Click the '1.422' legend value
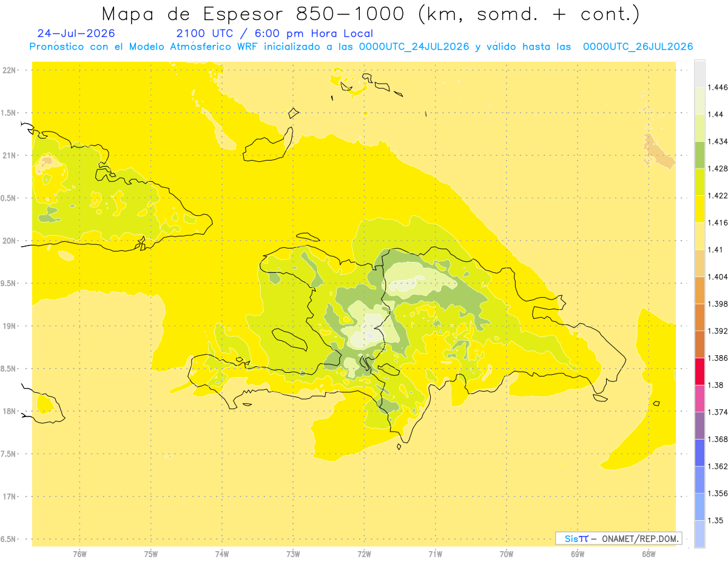 tap(717, 196)
